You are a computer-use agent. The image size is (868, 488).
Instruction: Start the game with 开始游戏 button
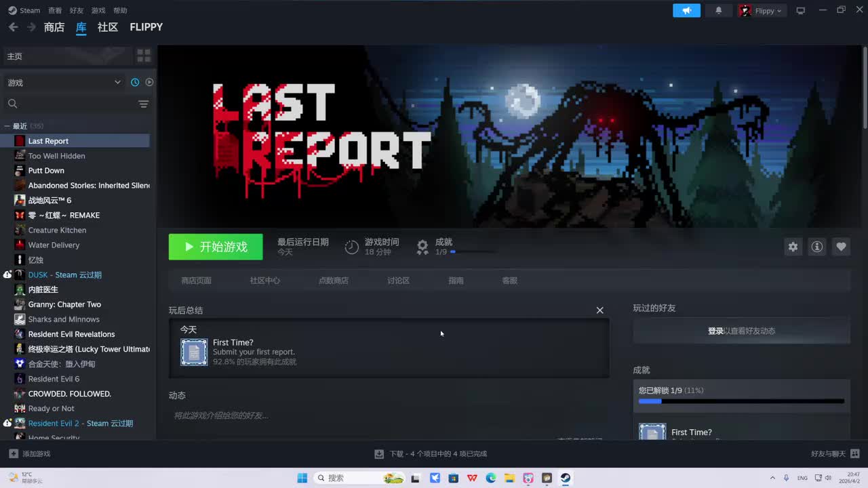coord(216,247)
